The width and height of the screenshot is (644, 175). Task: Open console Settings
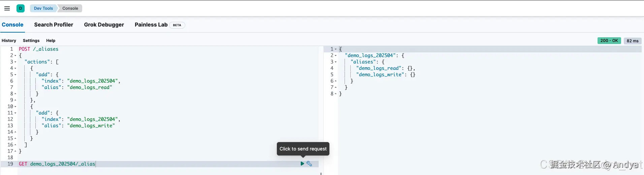[x=31, y=41]
